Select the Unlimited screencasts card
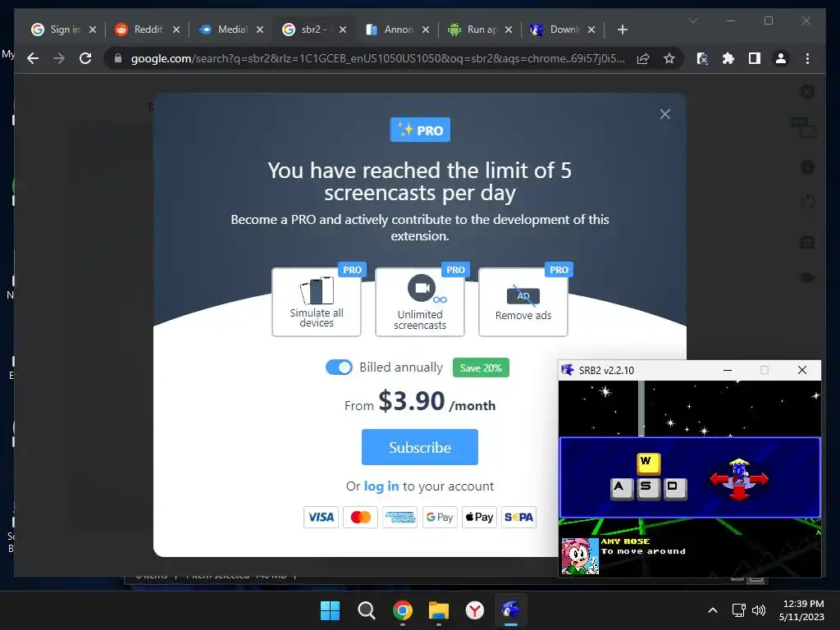 click(419, 302)
